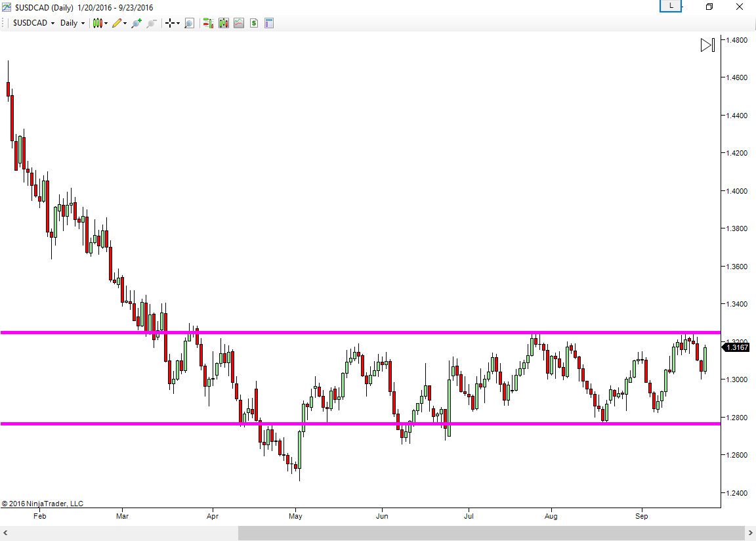
Task: Click the © 2016 NinjaTrader, LLC text
Action: [x=43, y=504]
